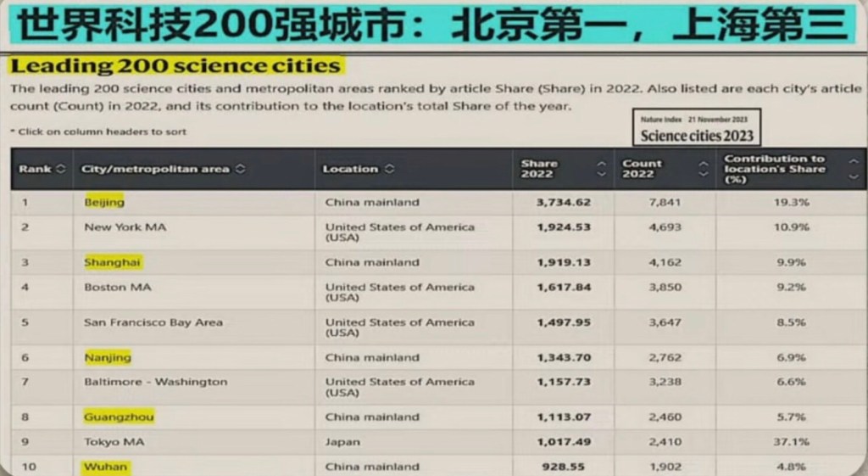Open the Nanjing city entry

coord(108,357)
